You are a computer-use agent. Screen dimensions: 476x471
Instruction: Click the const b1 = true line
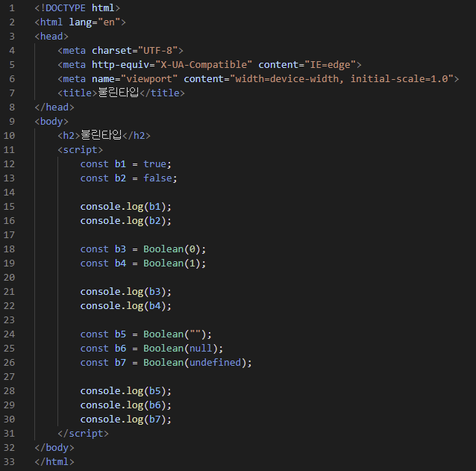pyautogui.click(x=126, y=164)
